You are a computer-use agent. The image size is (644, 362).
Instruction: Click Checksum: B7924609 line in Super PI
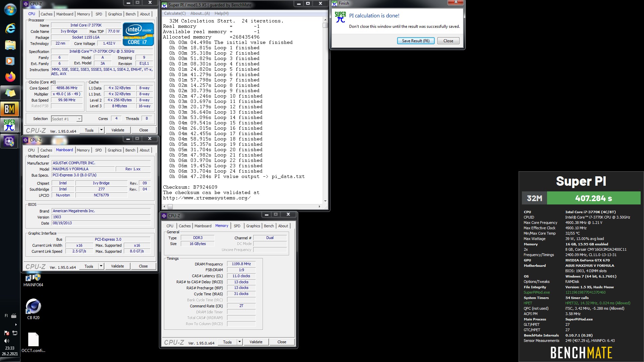tap(190, 187)
